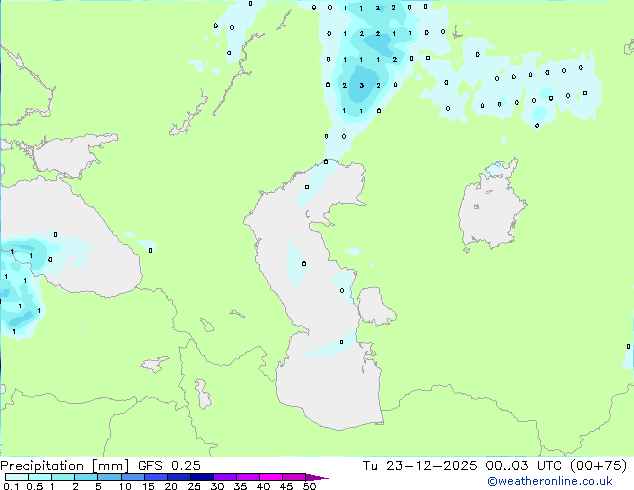This screenshot has height=490, width=634.
Task: Click the 30–35 mm purple swatch
Action: 224,477
